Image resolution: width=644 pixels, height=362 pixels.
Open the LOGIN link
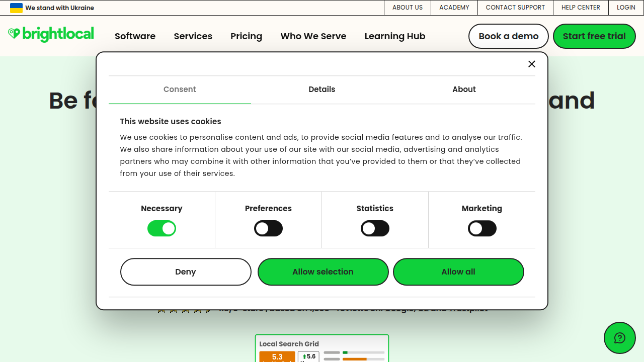(x=626, y=8)
